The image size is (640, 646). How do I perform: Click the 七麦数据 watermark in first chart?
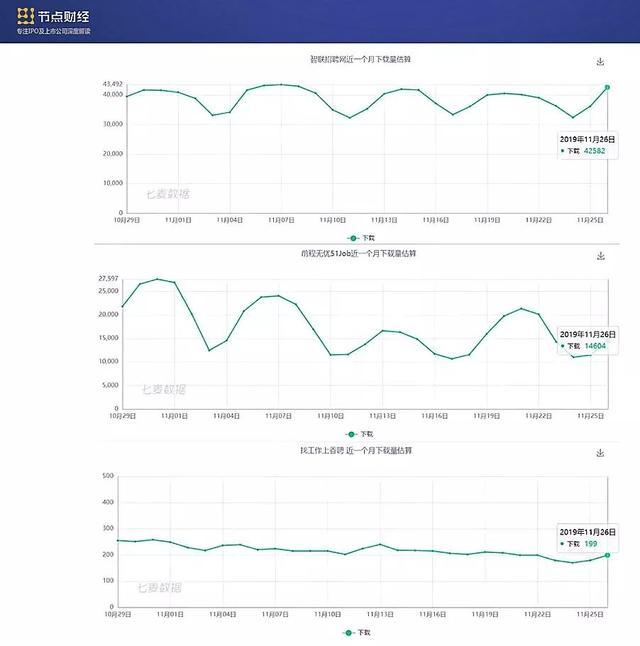pyautogui.click(x=168, y=194)
